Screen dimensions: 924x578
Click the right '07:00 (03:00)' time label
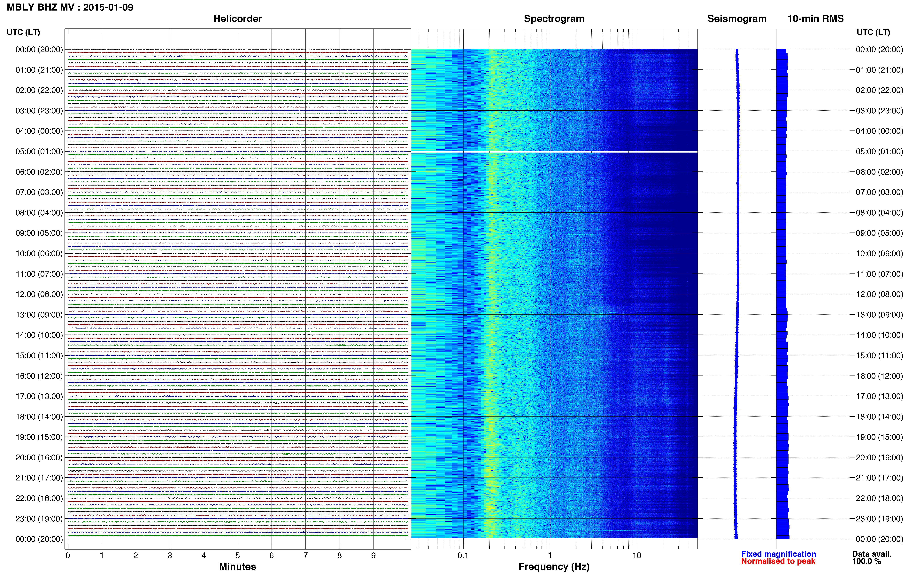tap(879, 192)
